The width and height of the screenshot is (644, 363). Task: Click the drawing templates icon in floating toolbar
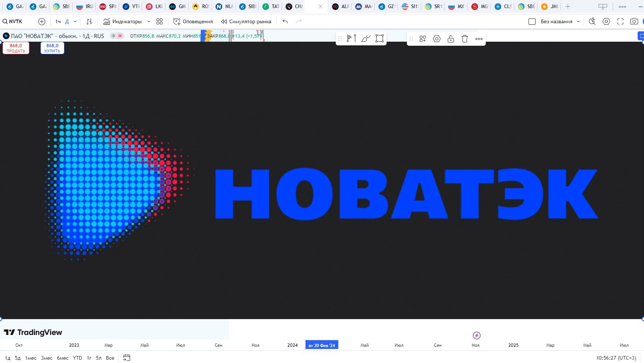click(x=423, y=39)
